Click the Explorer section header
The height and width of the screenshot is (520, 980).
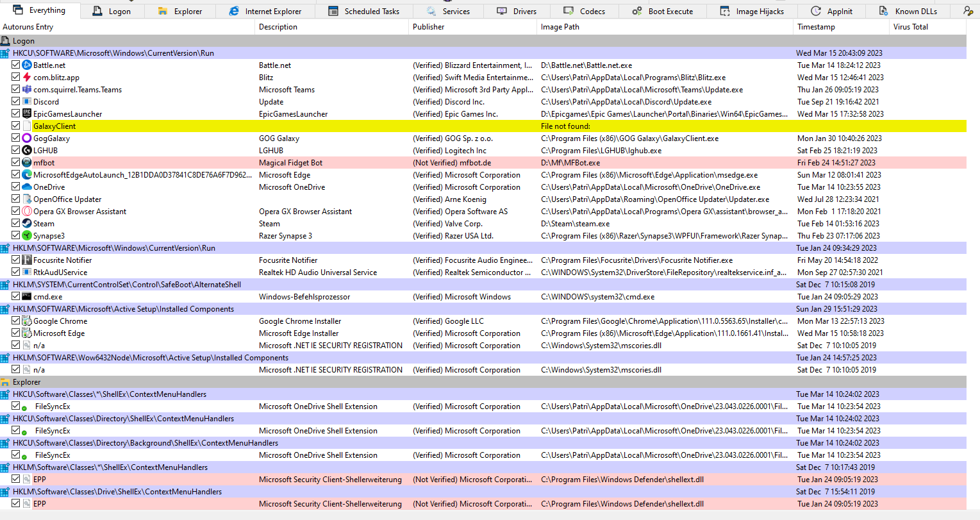coord(483,382)
